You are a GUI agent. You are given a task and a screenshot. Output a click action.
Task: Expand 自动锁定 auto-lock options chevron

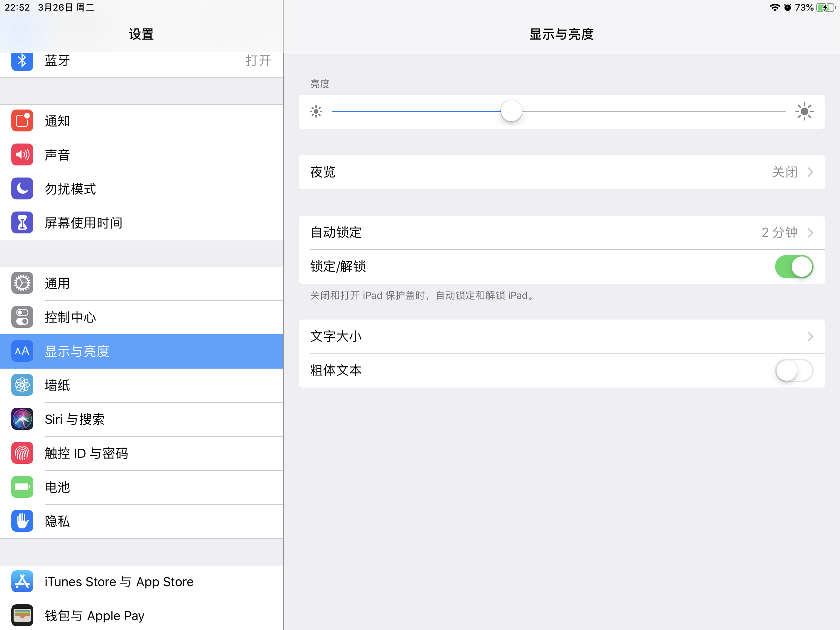click(x=810, y=232)
